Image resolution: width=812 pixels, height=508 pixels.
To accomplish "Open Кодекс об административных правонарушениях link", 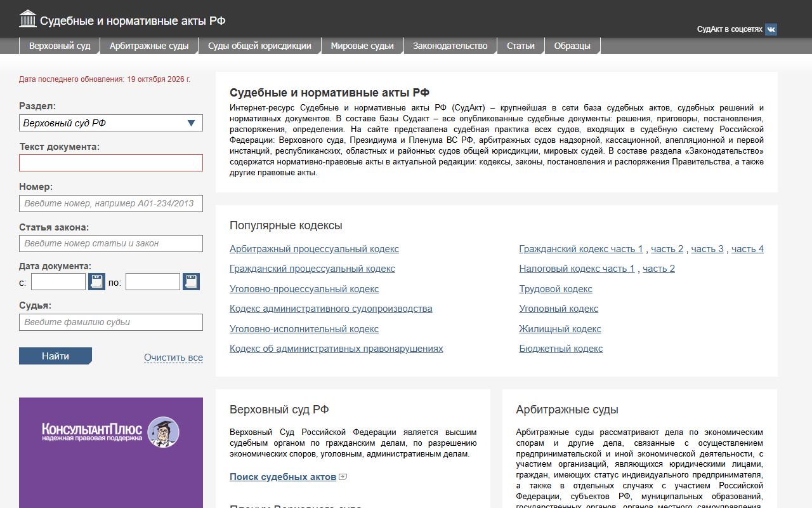I will 336,349.
